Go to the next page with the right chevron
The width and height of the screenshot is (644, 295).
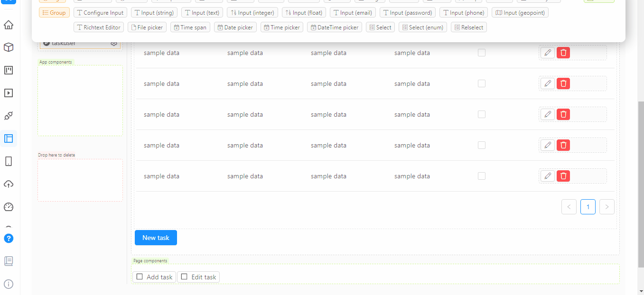click(x=607, y=207)
